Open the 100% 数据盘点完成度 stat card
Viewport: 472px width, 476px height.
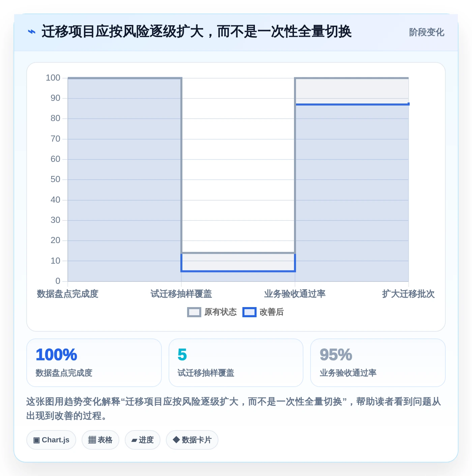tap(94, 363)
